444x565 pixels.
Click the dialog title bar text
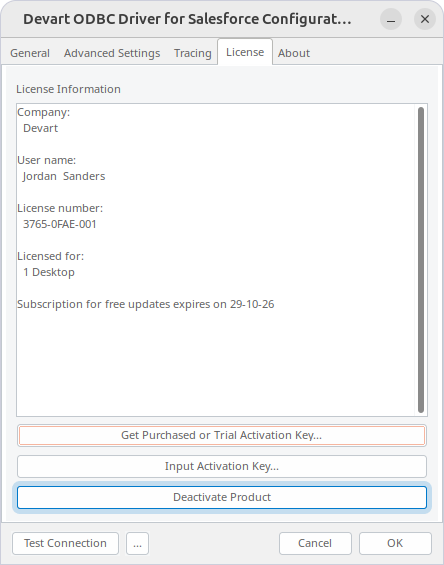[187, 19]
